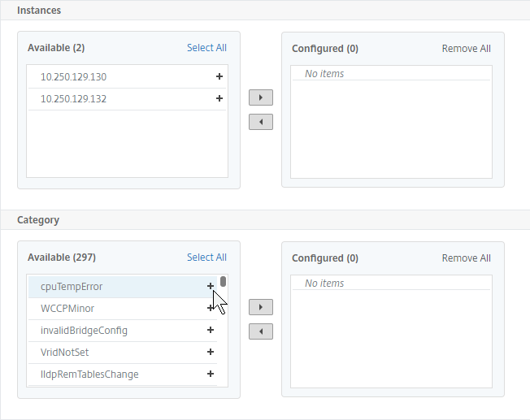
Task: Select All available instances
Action: pos(206,48)
